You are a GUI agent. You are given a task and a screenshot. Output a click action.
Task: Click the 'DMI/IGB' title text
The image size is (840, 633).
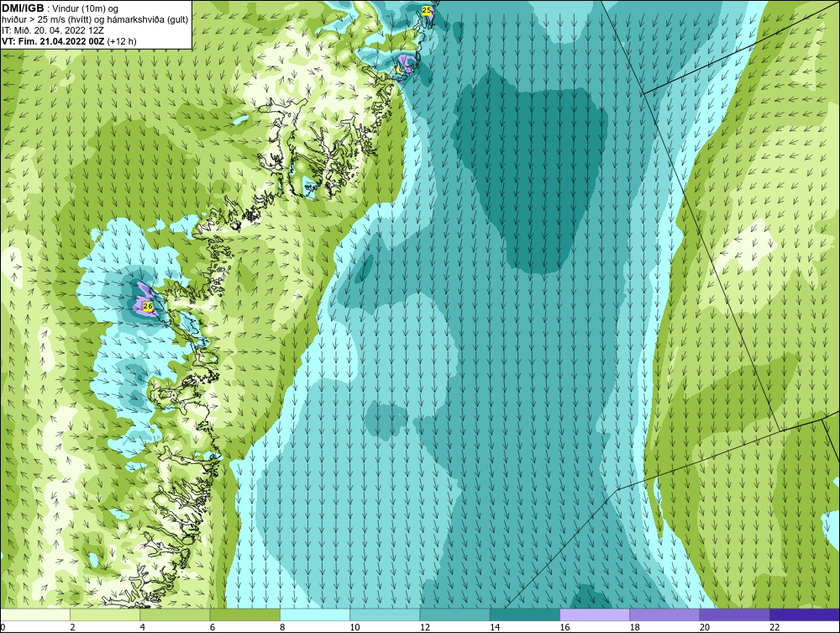[23, 8]
